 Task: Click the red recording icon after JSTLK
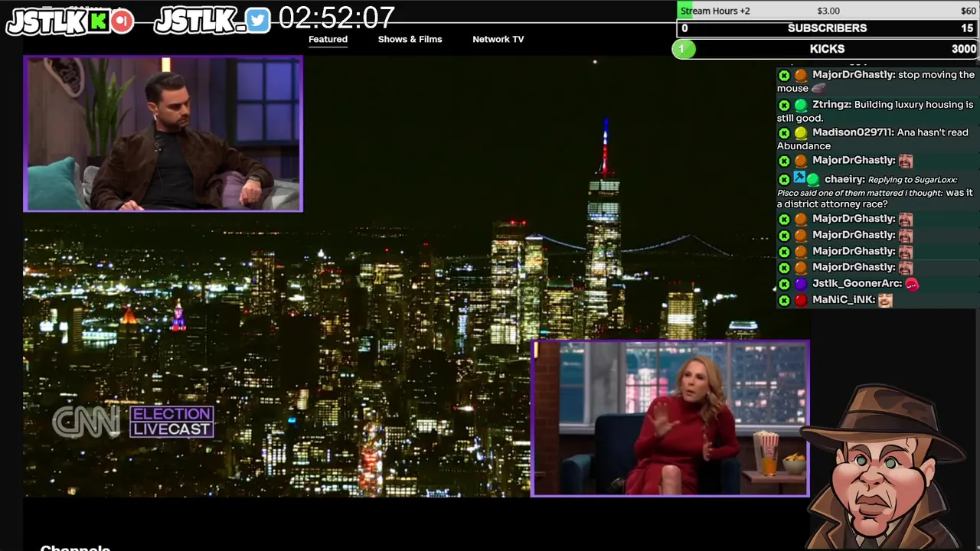pos(122,21)
